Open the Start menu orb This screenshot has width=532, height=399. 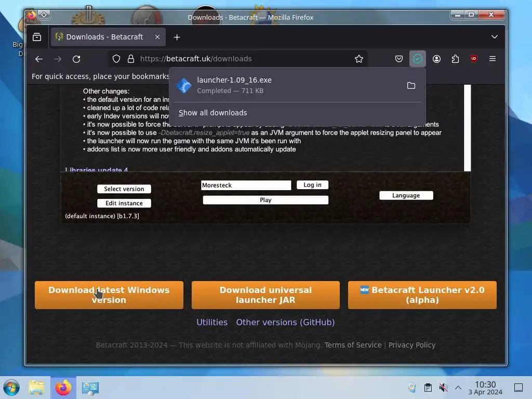pyautogui.click(x=11, y=388)
